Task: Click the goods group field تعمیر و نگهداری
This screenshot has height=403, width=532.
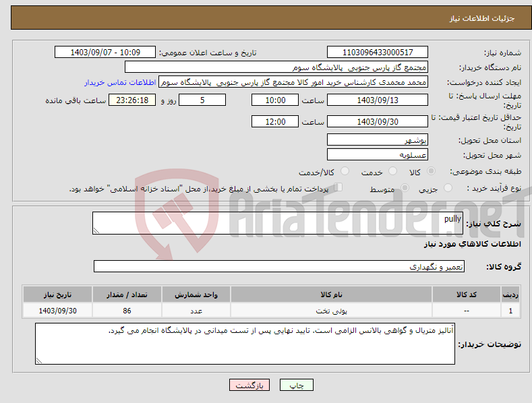Action: pos(279,266)
